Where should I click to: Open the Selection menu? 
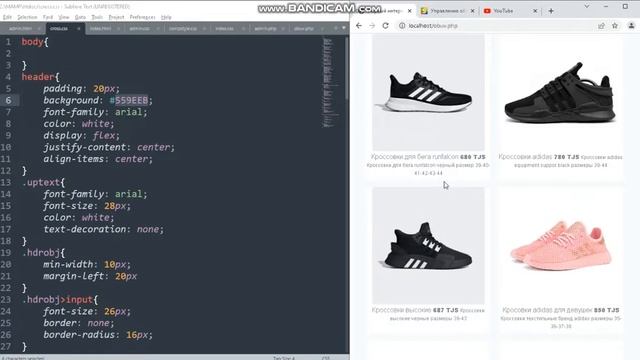[27, 17]
